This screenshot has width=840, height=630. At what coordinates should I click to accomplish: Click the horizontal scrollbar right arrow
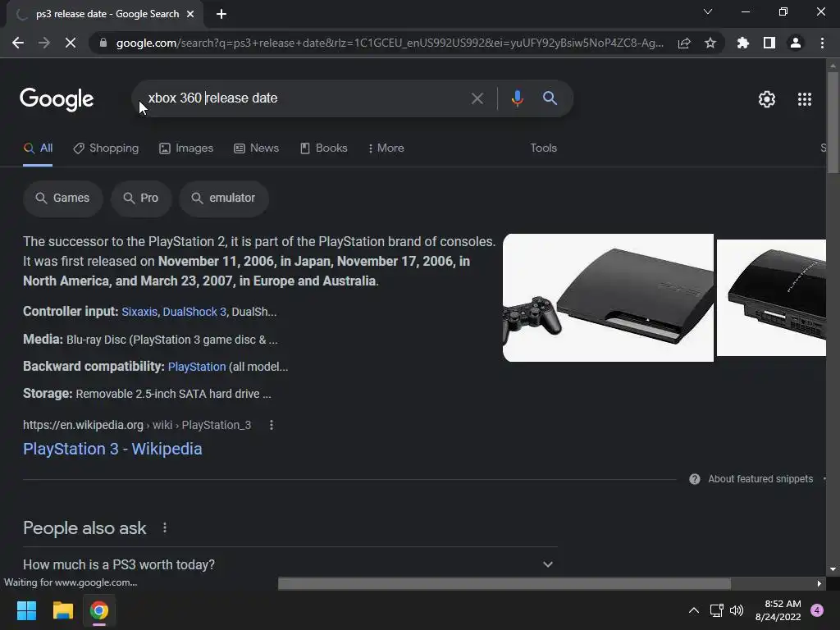tap(819, 584)
